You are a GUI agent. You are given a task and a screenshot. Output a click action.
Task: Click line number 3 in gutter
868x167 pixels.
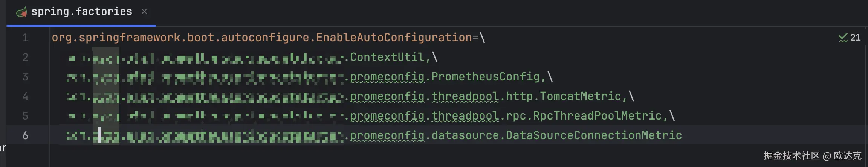point(25,77)
